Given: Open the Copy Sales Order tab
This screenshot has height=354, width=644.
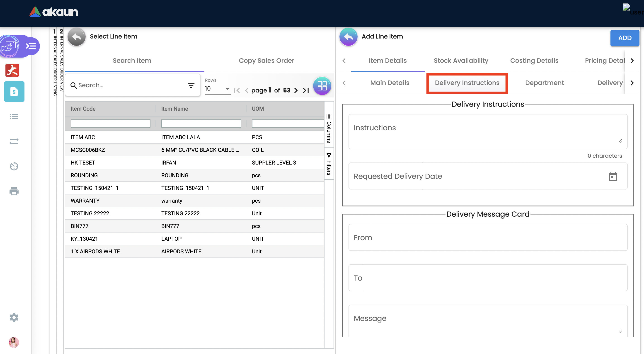Looking at the screenshot, I should coord(266,61).
